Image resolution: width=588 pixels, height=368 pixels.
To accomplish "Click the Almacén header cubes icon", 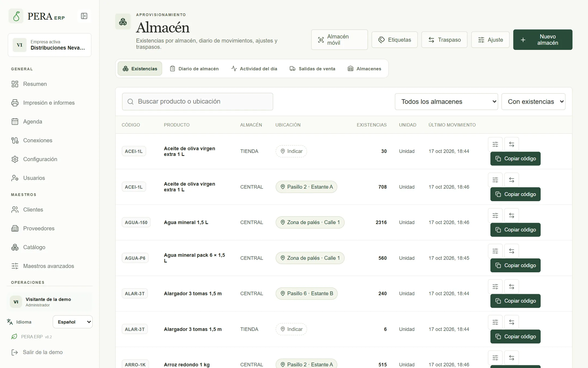I will (x=123, y=22).
